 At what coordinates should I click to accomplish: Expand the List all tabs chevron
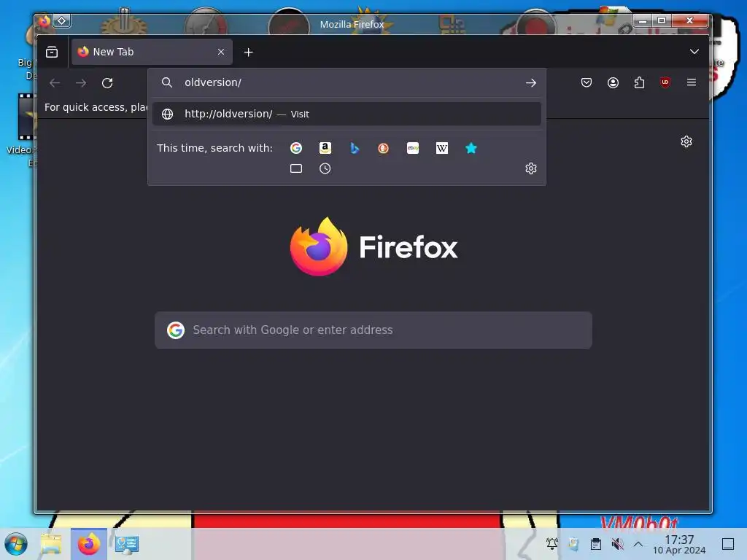click(694, 52)
